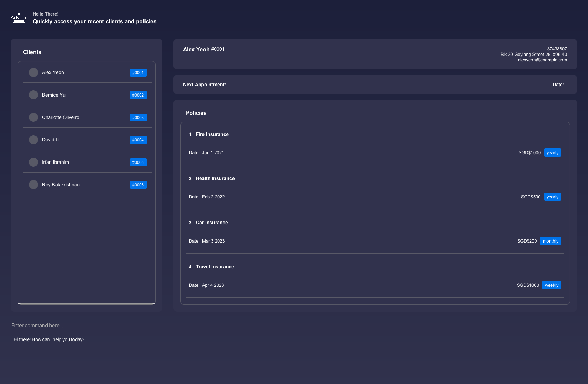Click the Clients panel heading
588x384 pixels.
click(x=32, y=52)
